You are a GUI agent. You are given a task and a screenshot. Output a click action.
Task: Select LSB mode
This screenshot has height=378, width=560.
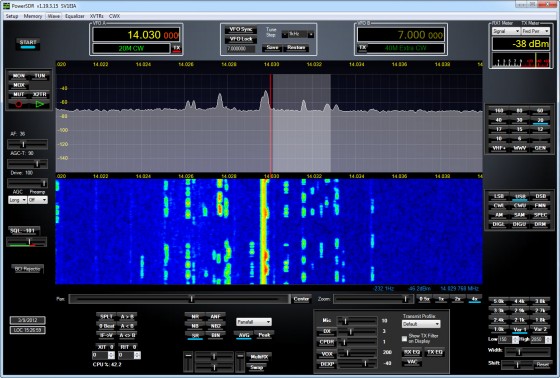point(499,196)
